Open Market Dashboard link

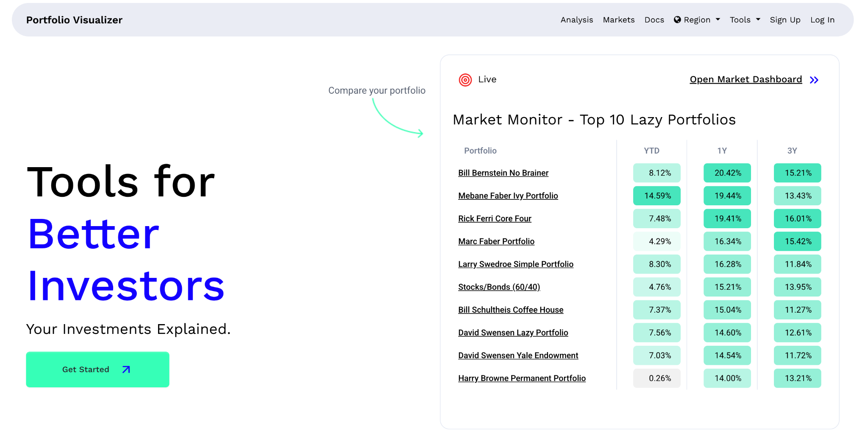[746, 79]
